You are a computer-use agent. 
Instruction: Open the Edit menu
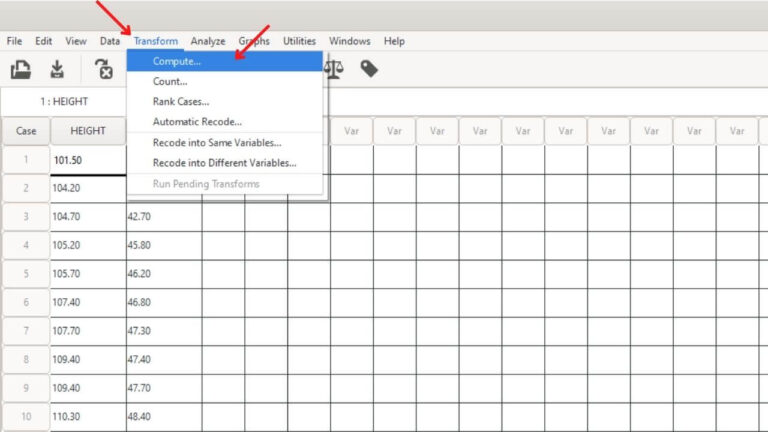pos(44,41)
